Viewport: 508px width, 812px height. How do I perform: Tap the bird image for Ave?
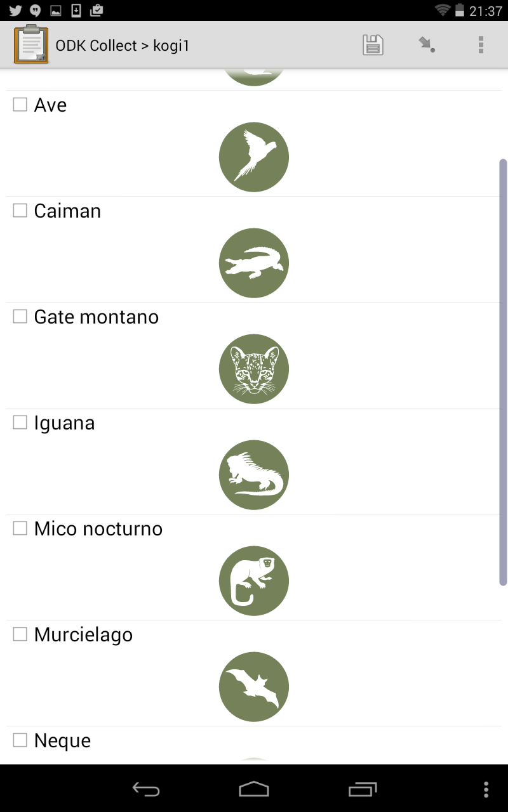[x=254, y=157]
